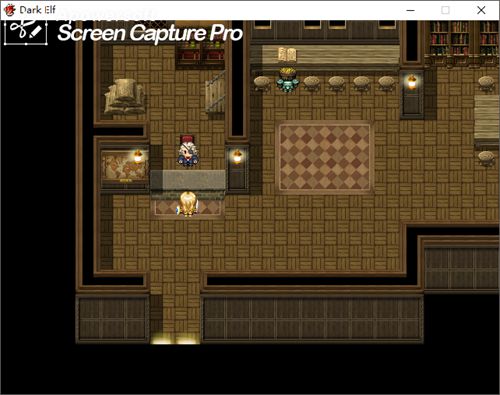Click the wooden gate in the storeroom

(x=215, y=92)
